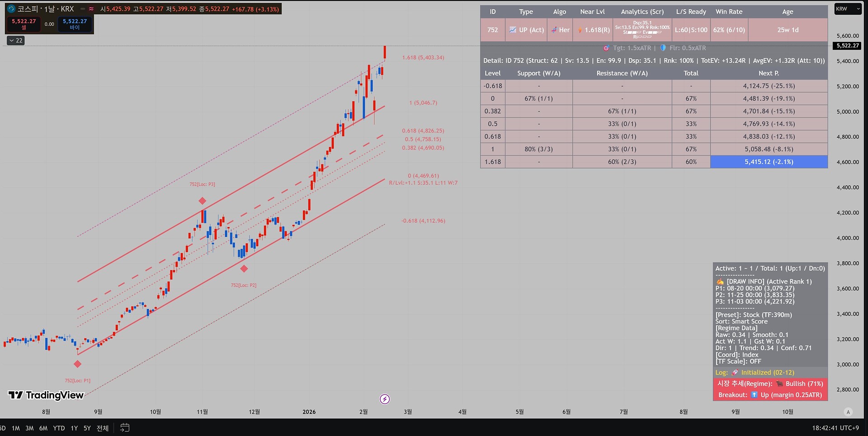Image resolution: width=868 pixels, height=436 pixels.
Task: Click the rocket icon beside Initialized (02-12)
Action: [735, 372]
